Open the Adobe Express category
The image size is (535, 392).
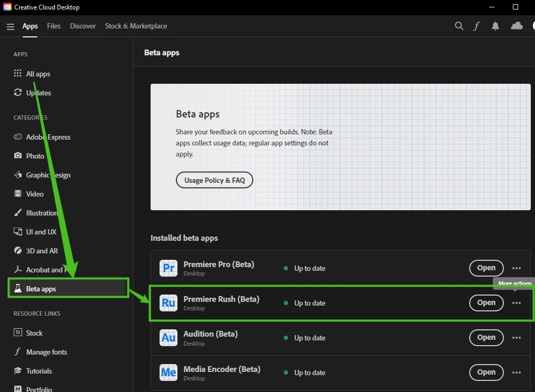42,138
